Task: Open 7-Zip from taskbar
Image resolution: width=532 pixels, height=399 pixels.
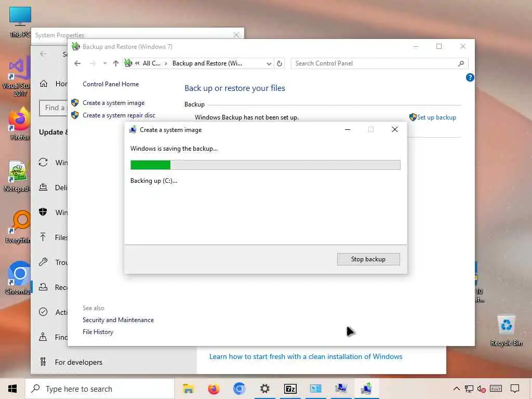Action: click(290, 389)
